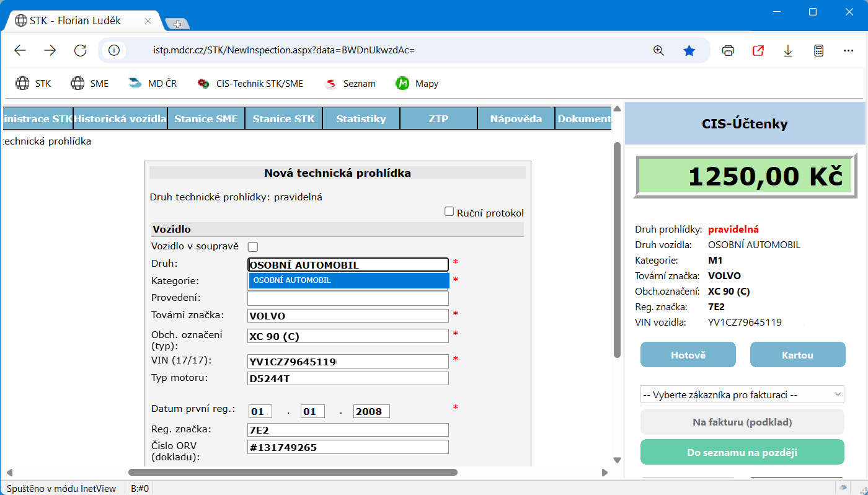Click horizontal scrollbar thumb

(293, 472)
